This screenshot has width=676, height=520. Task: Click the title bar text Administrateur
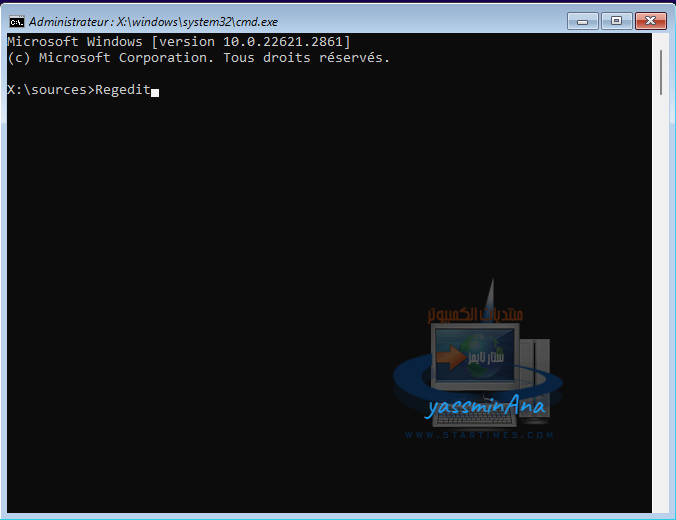[69, 22]
